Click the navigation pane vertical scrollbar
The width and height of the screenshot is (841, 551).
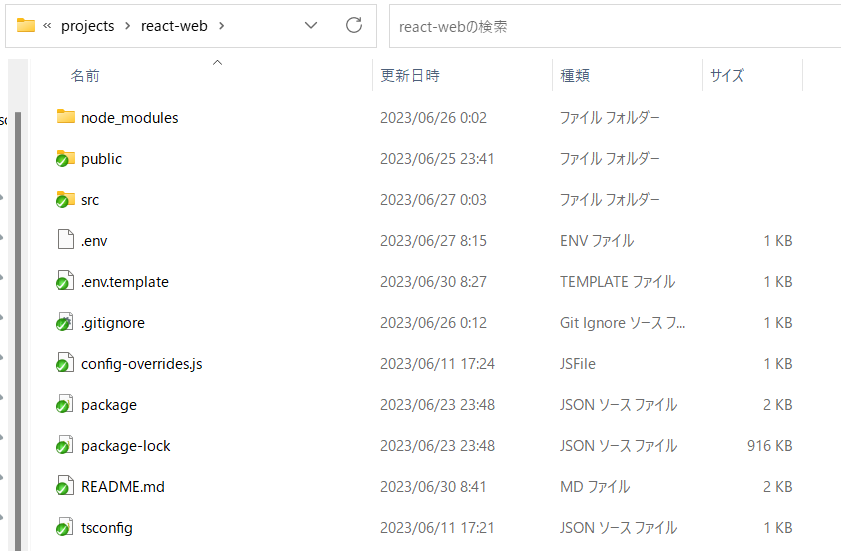point(18,331)
